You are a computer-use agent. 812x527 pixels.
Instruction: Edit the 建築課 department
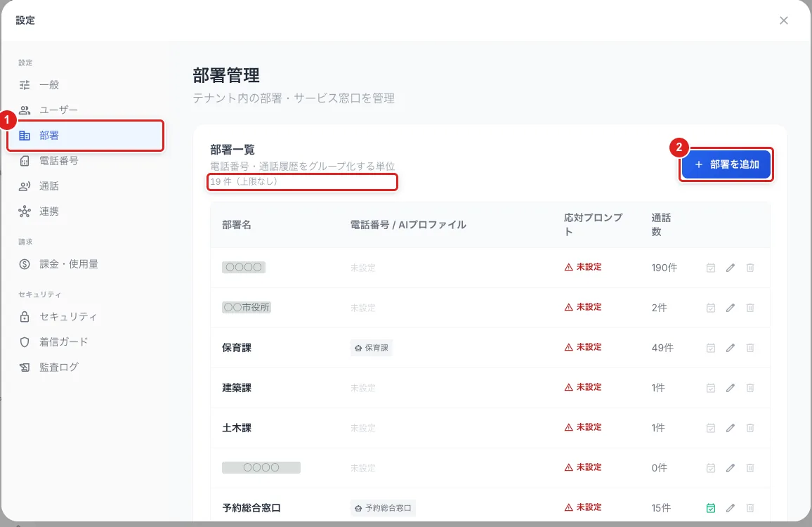[x=731, y=388]
